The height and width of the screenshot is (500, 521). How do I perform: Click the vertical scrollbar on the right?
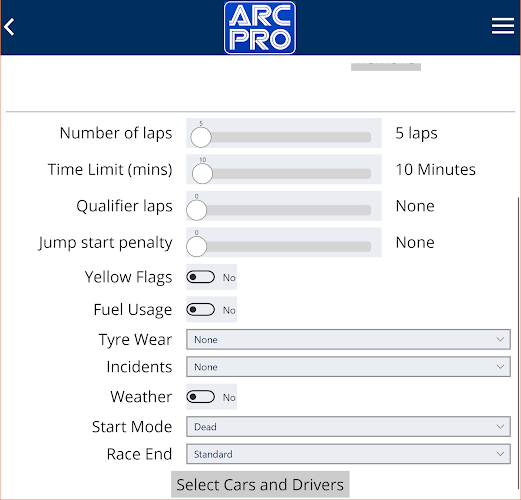518,343
